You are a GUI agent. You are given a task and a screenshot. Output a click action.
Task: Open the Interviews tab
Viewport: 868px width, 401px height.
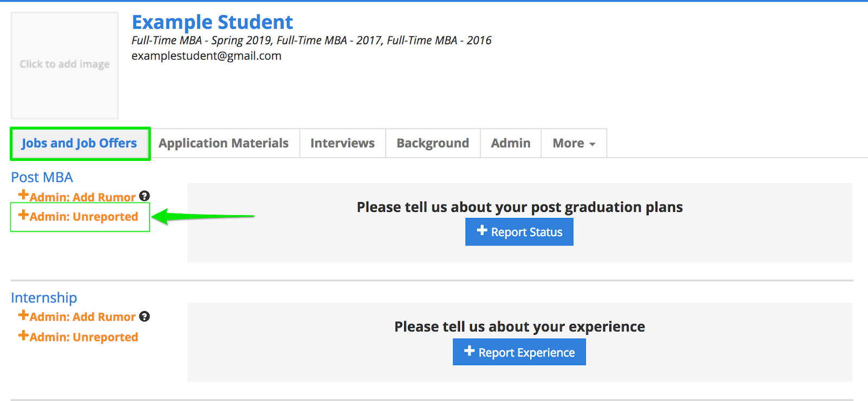tap(342, 144)
